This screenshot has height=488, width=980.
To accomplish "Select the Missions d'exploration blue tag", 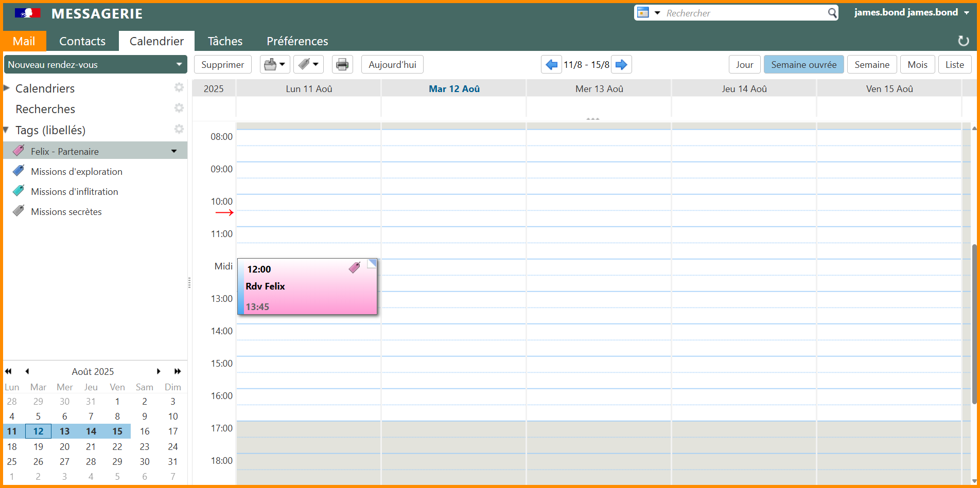I will pyautogui.click(x=76, y=172).
